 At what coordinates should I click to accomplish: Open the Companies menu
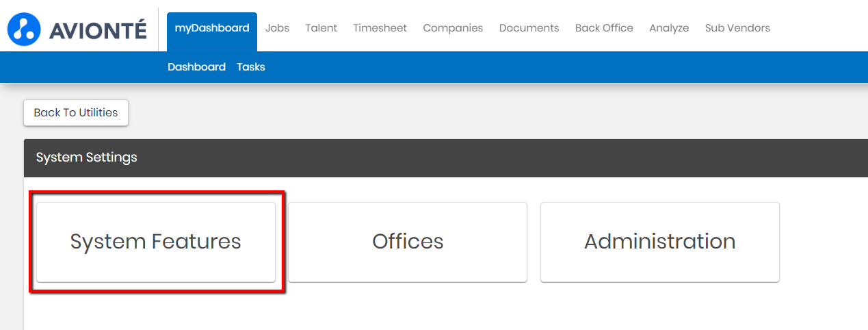point(453,28)
